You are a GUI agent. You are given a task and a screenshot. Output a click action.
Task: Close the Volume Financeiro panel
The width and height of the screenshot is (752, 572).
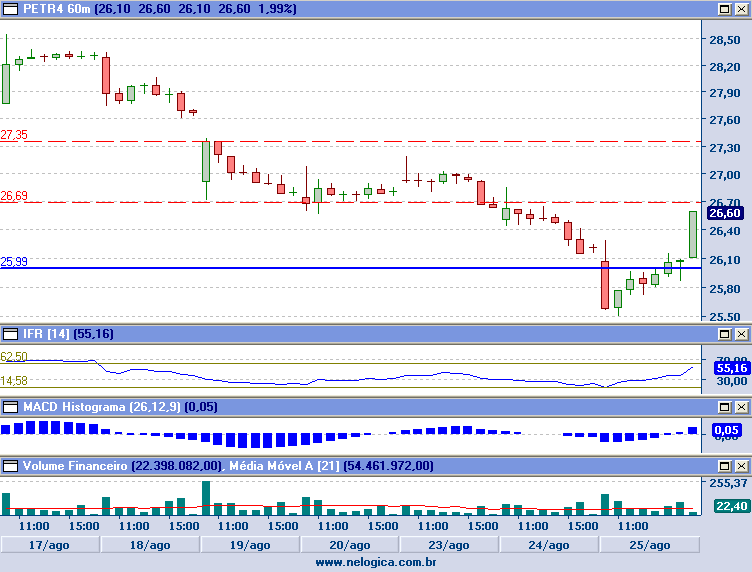click(741, 466)
